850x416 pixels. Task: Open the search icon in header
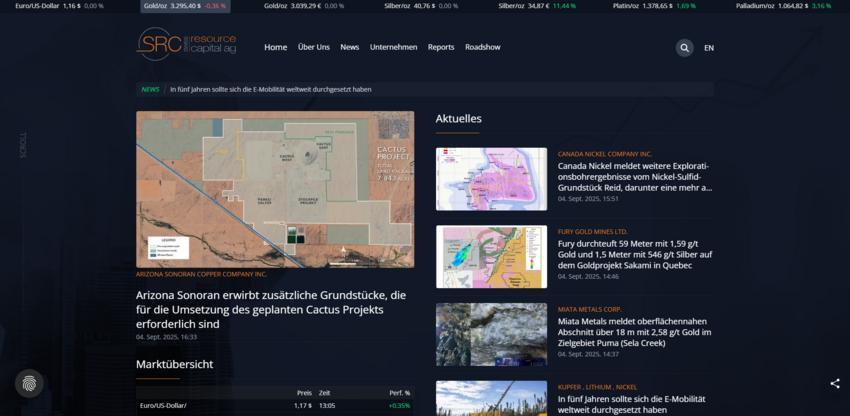coord(684,48)
